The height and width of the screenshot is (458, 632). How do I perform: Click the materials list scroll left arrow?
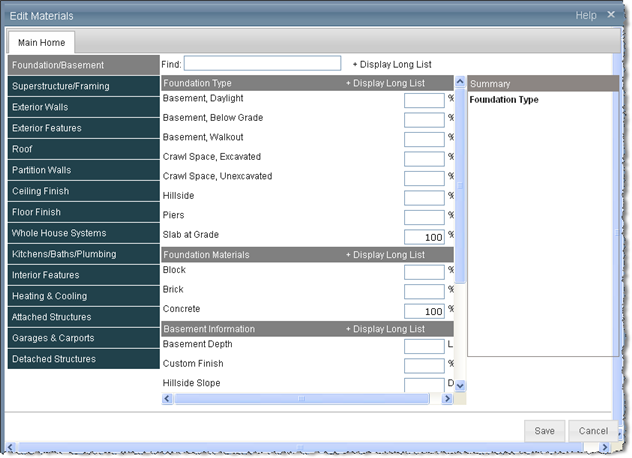(167, 399)
